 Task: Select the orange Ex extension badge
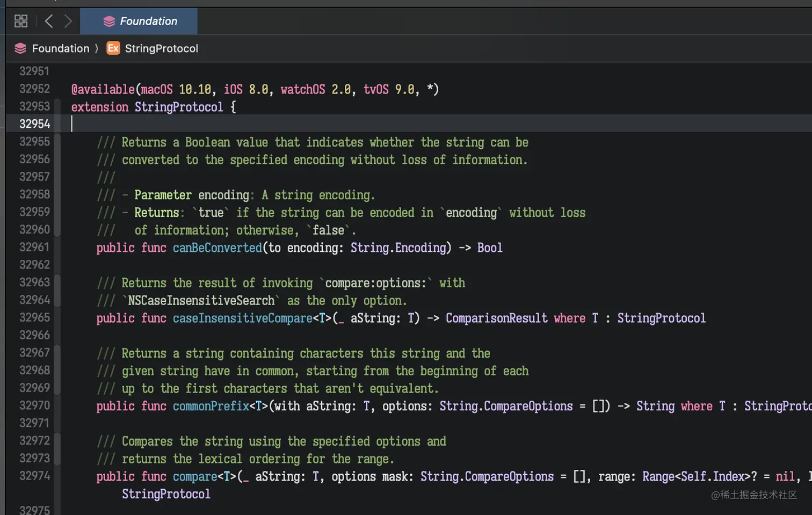pos(113,48)
